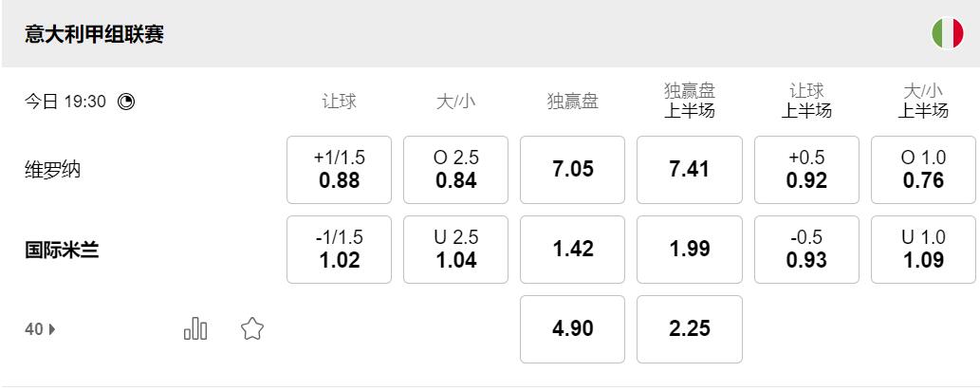Image resolution: width=980 pixels, height=391 pixels.
Task: Pick Under 2.5 goals at 1.04
Action: (x=455, y=250)
